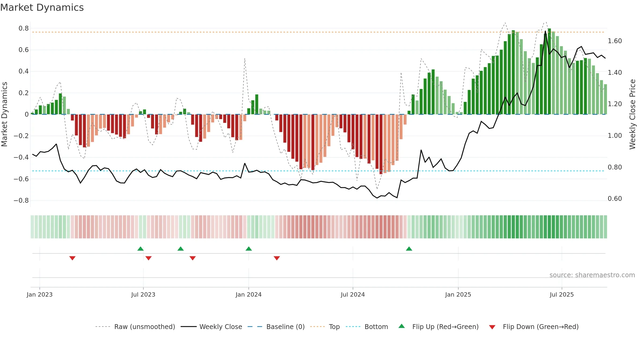The width and height of the screenshot is (644, 362).
Task: Click the '0.80' right axis price label
Action: [615, 167]
